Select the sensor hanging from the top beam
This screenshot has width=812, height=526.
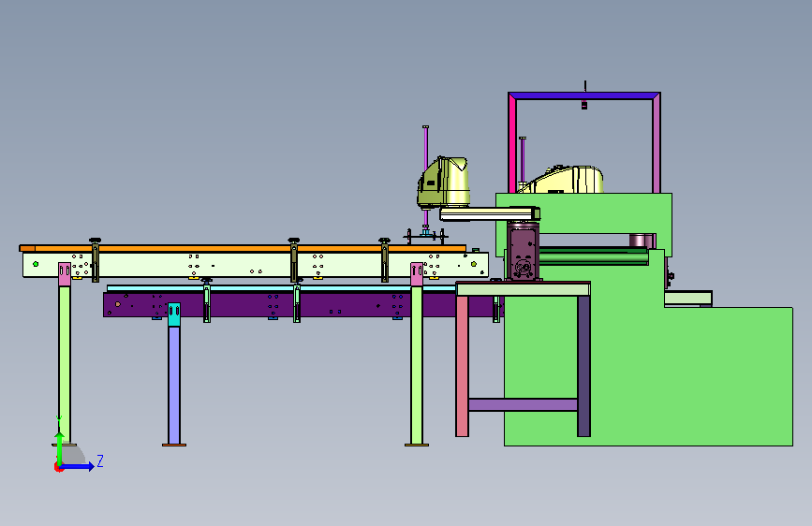[584, 105]
